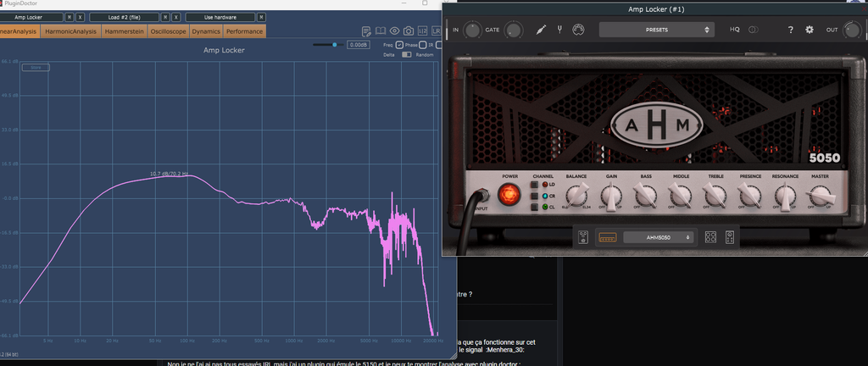868x366 pixels.
Task: Enable the IR checkbox
Action: point(440,45)
